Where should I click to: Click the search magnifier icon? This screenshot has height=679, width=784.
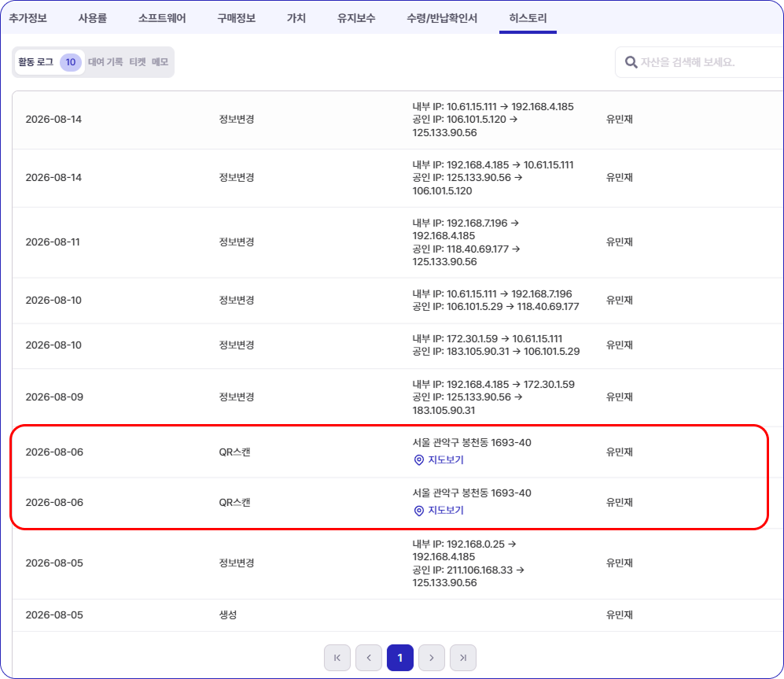pyautogui.click(x=631, y=62)
